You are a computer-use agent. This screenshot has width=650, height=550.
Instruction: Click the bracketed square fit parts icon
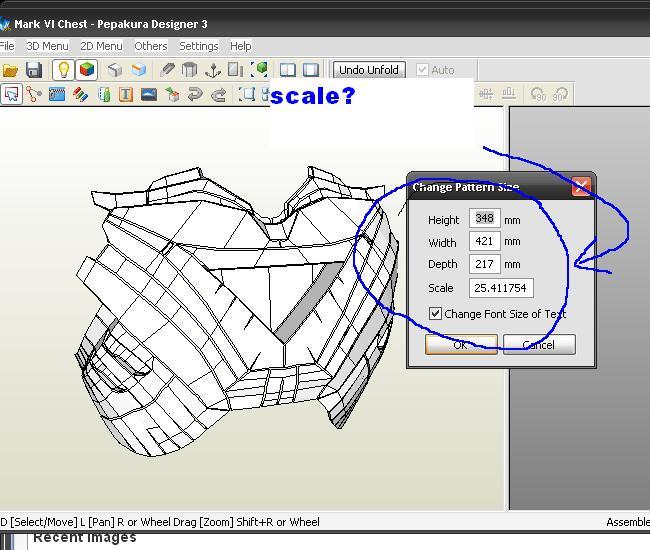(x=247, y=94)
